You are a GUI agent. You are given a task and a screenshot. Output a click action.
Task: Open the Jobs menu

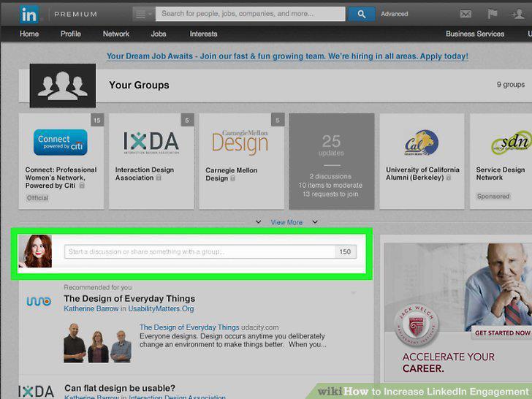(x=159, y=34)
